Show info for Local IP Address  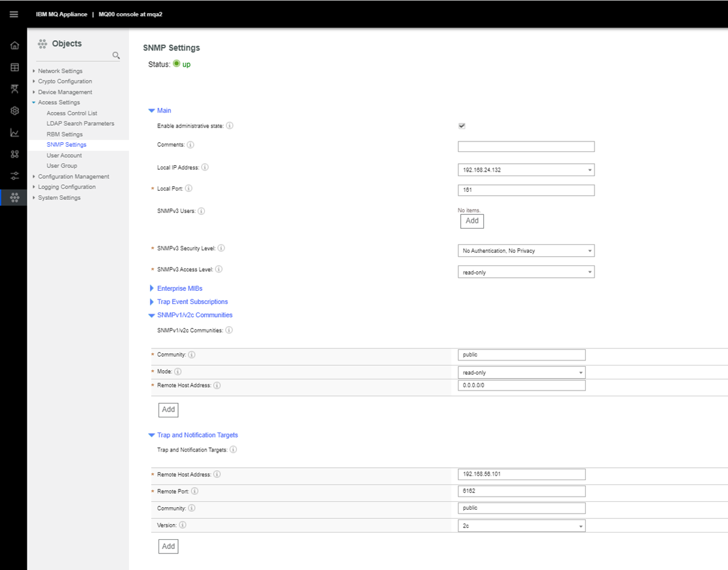coord(205,167)
